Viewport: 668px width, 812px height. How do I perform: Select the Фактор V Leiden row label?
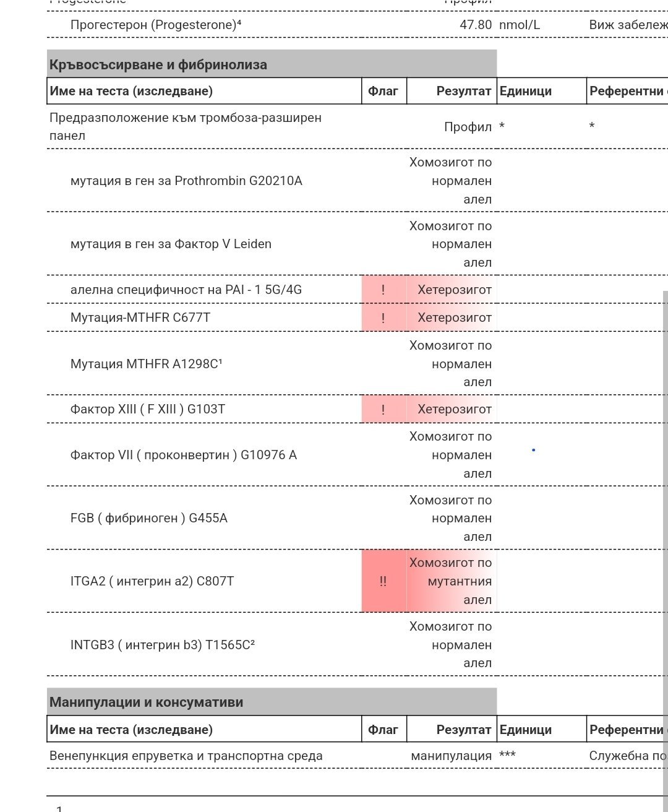coord(171,244)
